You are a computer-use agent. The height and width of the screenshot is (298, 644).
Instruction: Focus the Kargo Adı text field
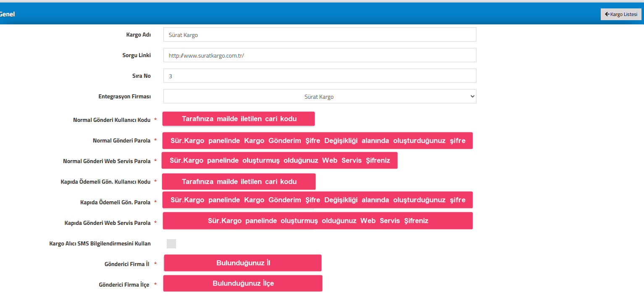point(319,35)
